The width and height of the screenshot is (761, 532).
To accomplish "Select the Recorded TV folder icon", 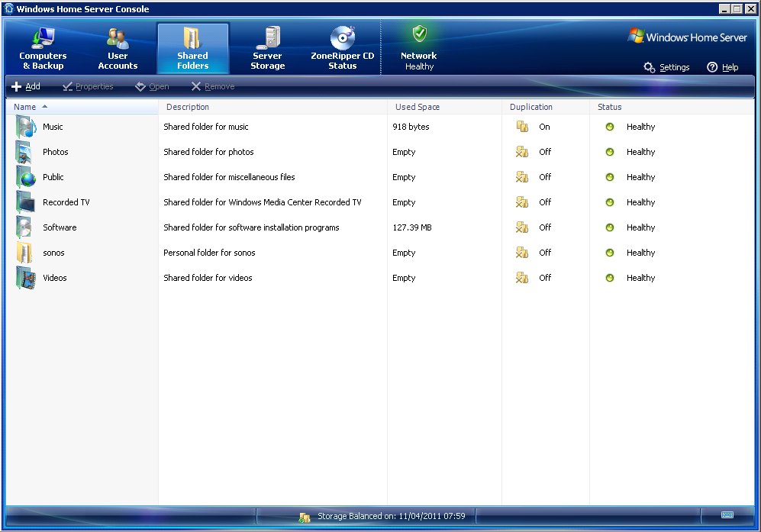I will 25,202.
